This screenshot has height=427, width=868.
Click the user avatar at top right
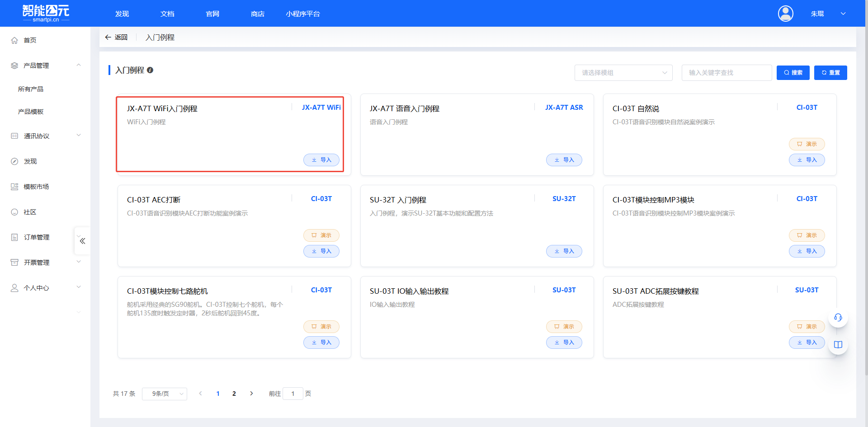pos(785,14)
